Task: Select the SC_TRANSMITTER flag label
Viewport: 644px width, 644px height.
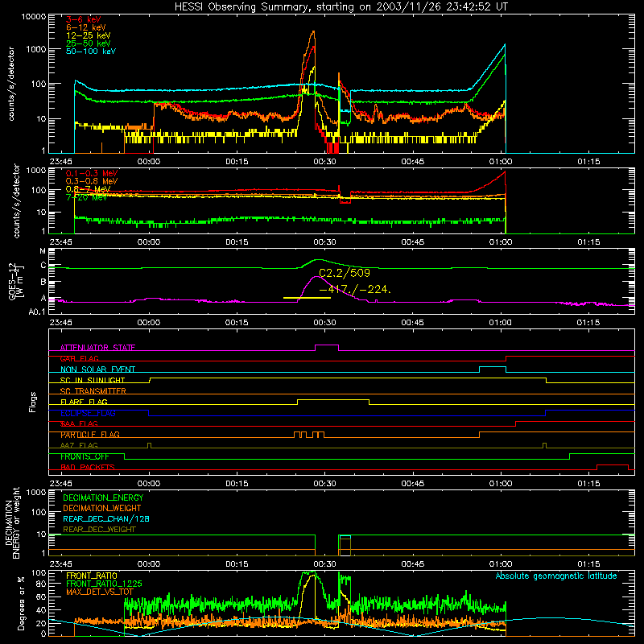Action: (93, 391)
